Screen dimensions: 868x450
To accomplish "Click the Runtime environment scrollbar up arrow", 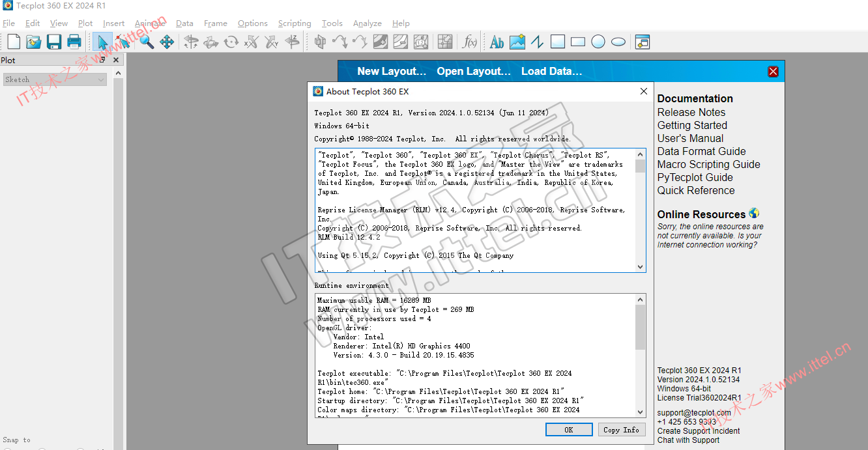I will [640, 299].
